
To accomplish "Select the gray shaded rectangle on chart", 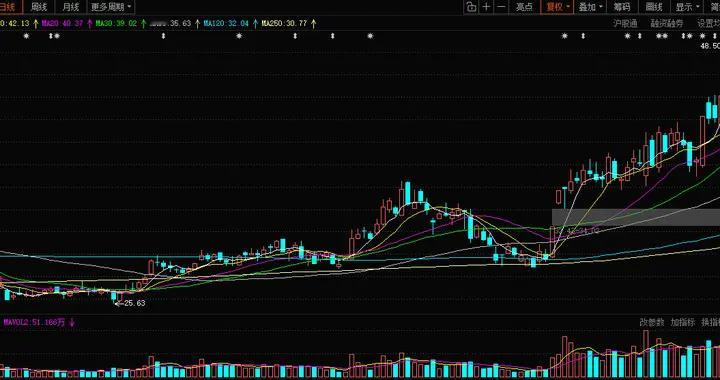I will 636,217.
